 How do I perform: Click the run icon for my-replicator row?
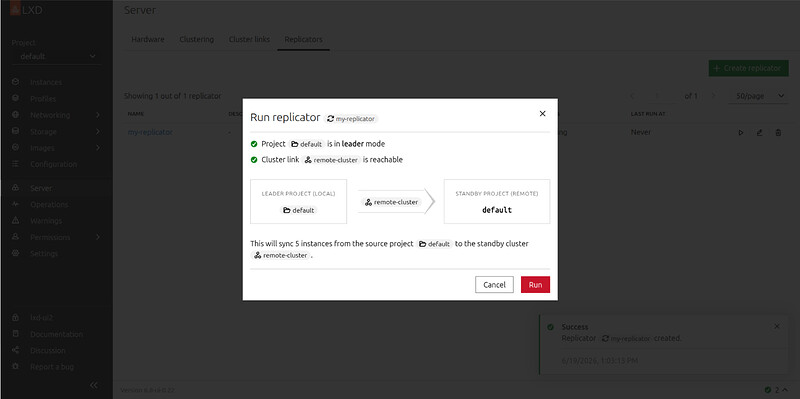pyautogui.click(x=741, y=133)
